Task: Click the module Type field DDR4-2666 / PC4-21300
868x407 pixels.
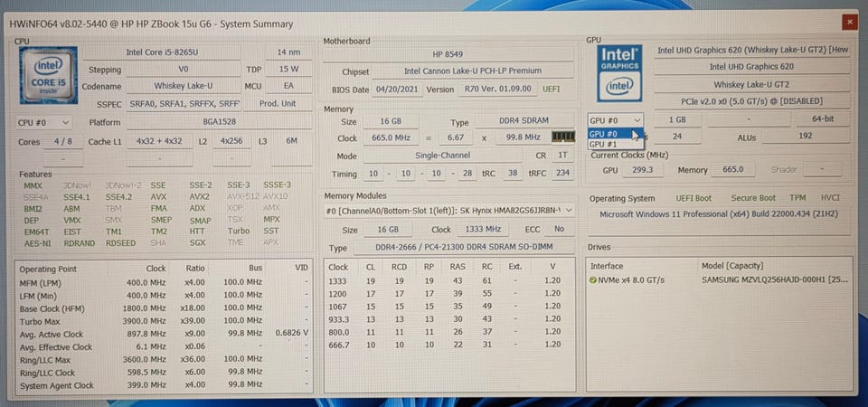Action: pyautogui.click(x=464, y=248)
